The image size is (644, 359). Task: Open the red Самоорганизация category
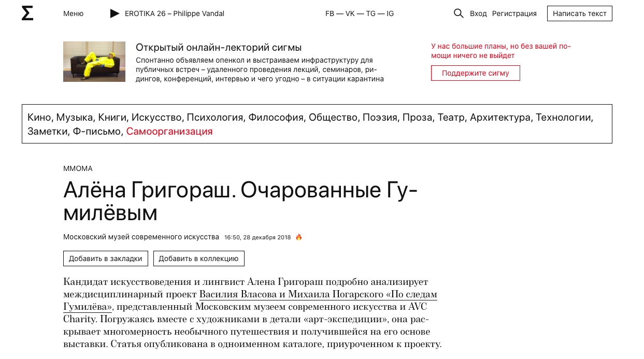[x=169, y=132]
